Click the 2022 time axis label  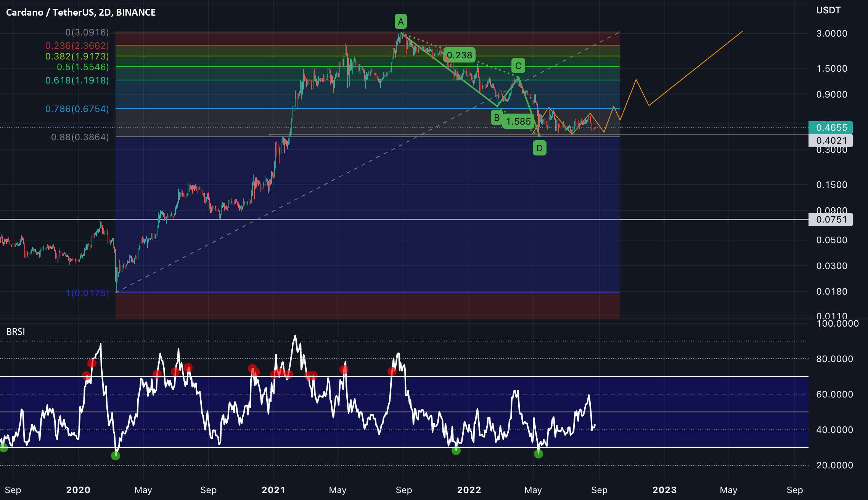coord(469,490)
